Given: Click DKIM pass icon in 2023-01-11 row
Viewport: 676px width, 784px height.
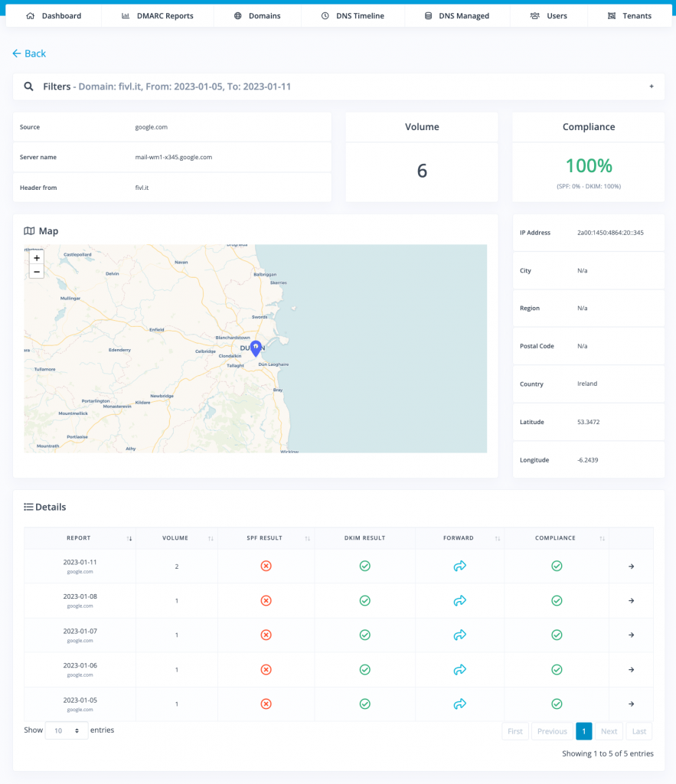Looking at the screenshot, I should (365, 566).
